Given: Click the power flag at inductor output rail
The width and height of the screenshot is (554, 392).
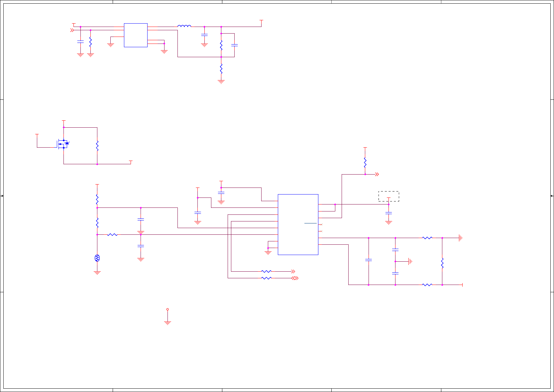Looking at the screenshot, I should pyautogui.click(x=261, y=22).
